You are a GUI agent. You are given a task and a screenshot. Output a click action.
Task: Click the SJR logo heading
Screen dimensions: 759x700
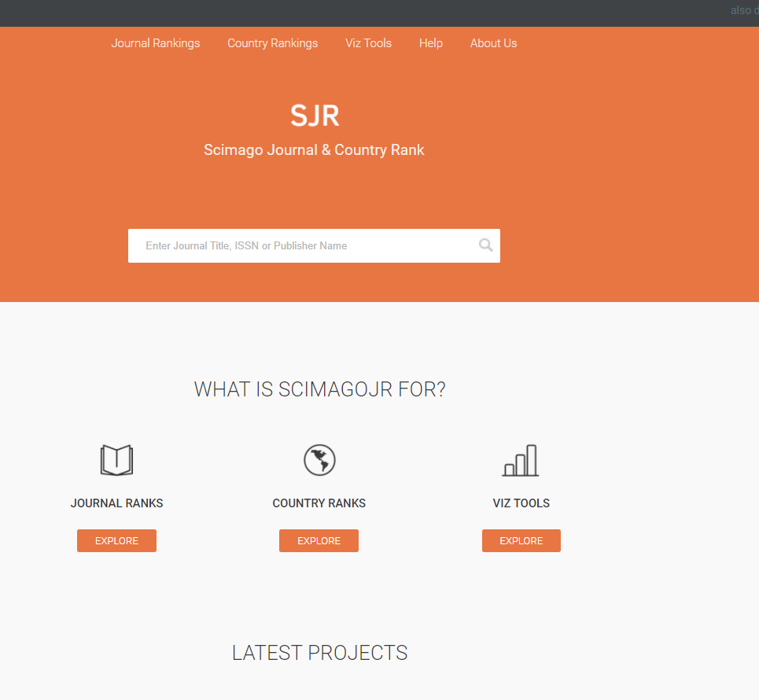tap(315, 116)
